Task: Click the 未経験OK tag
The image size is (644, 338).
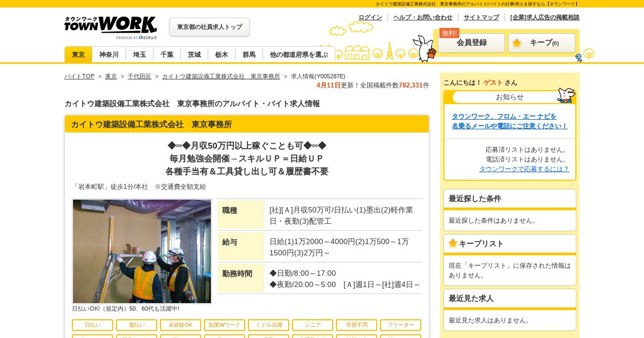Action: tap(180, 325)
